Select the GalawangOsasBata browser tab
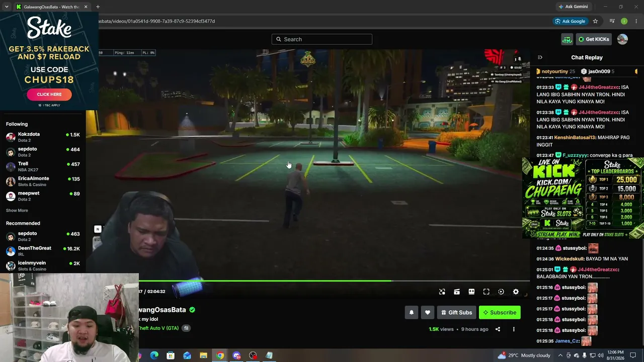Screen dimensions: 644x362 [52, 7]
